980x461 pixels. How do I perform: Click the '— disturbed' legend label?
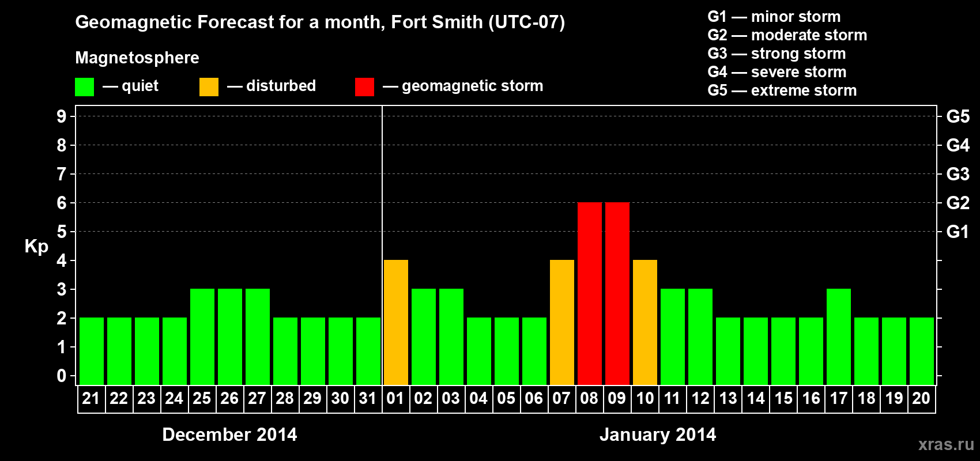point(272,86)
